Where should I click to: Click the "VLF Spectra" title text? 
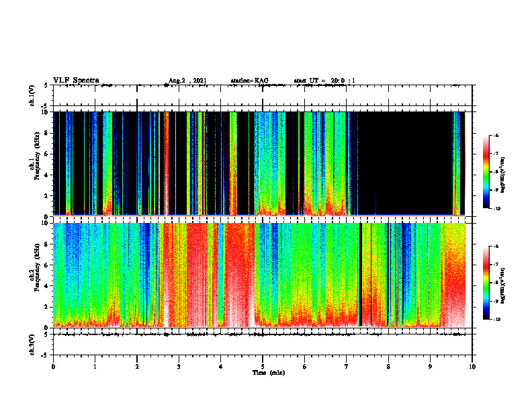point(76,81)
